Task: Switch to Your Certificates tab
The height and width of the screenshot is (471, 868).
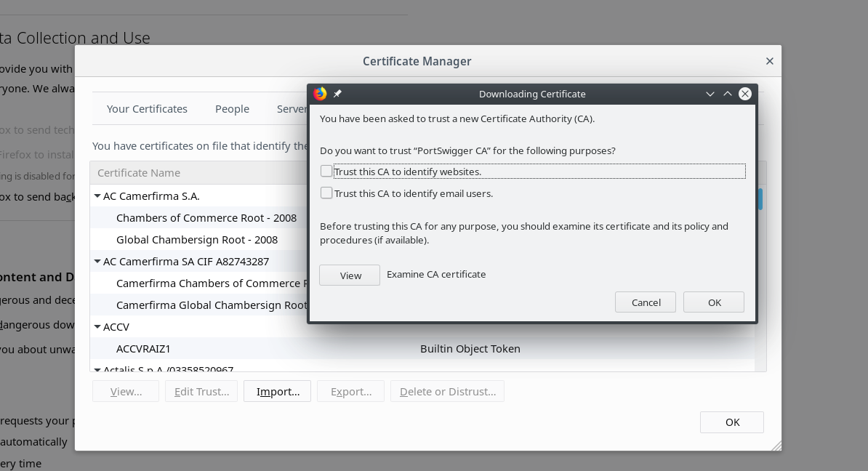Action: 147,109
